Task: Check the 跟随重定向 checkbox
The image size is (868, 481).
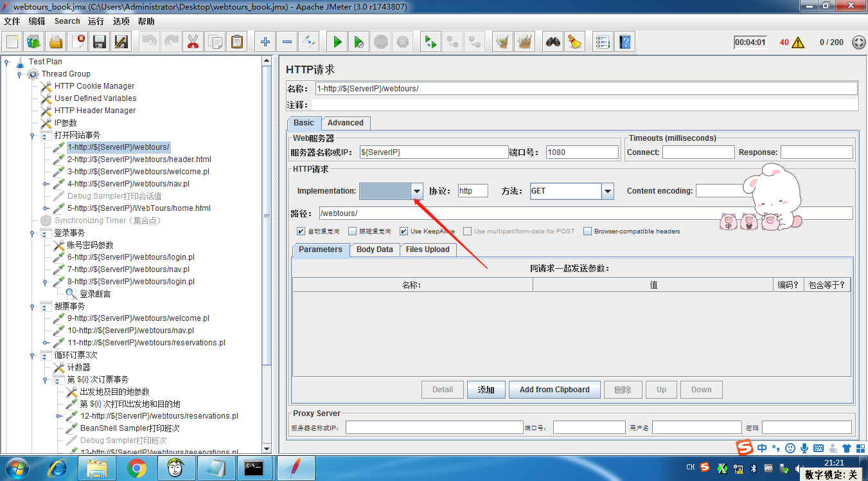Action: 352,231
